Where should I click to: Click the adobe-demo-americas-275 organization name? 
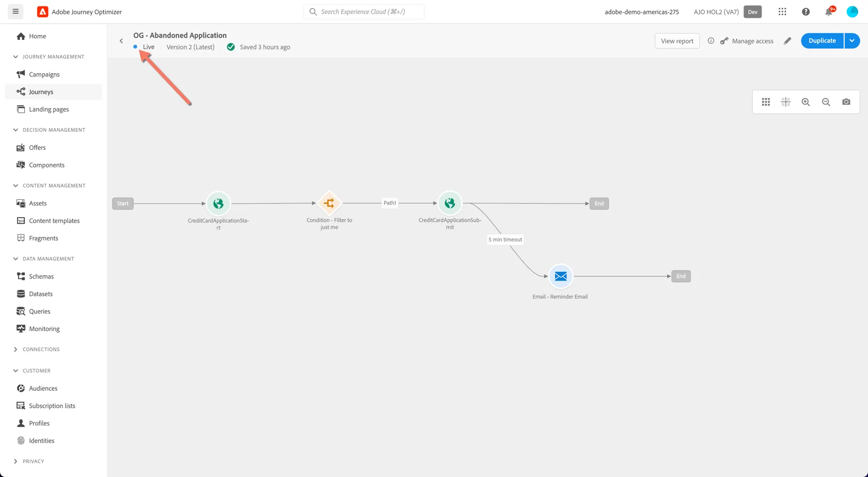(x=642, y=12)
